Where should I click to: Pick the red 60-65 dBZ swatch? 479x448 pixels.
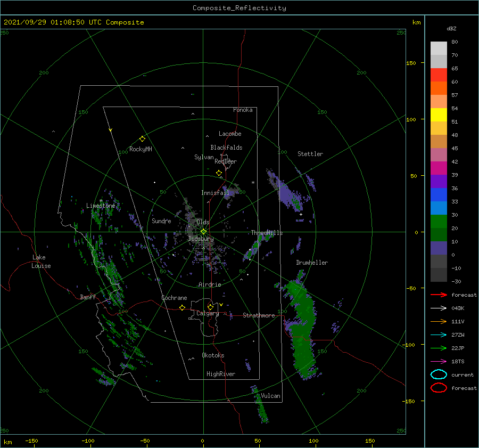pyautogui.click(x=439, y=75)
